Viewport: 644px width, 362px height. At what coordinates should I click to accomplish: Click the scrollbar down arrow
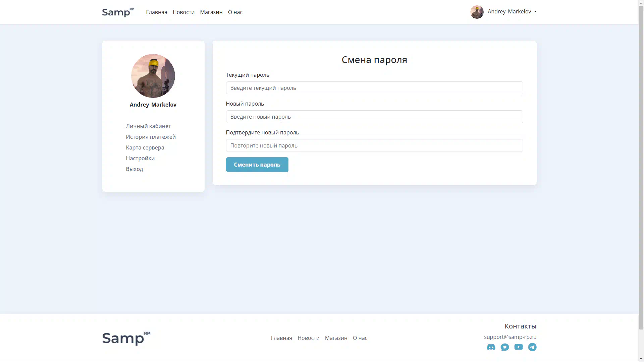coord(641,359)
